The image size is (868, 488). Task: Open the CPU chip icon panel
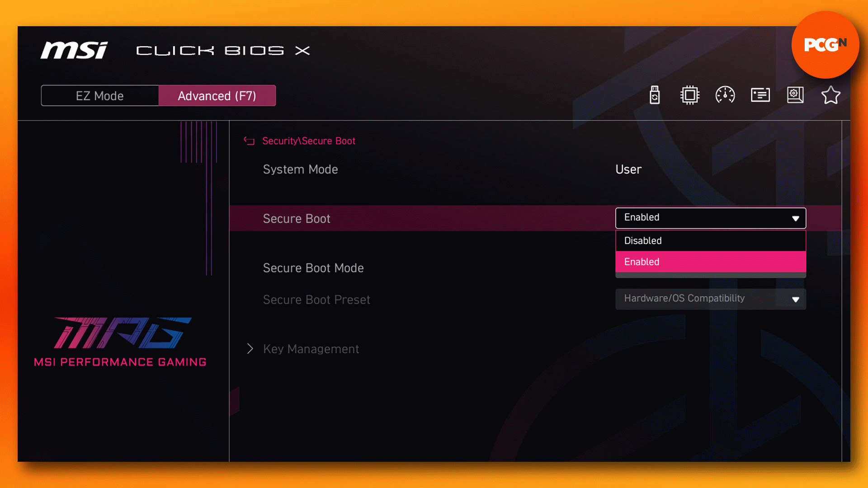(689, 95)
